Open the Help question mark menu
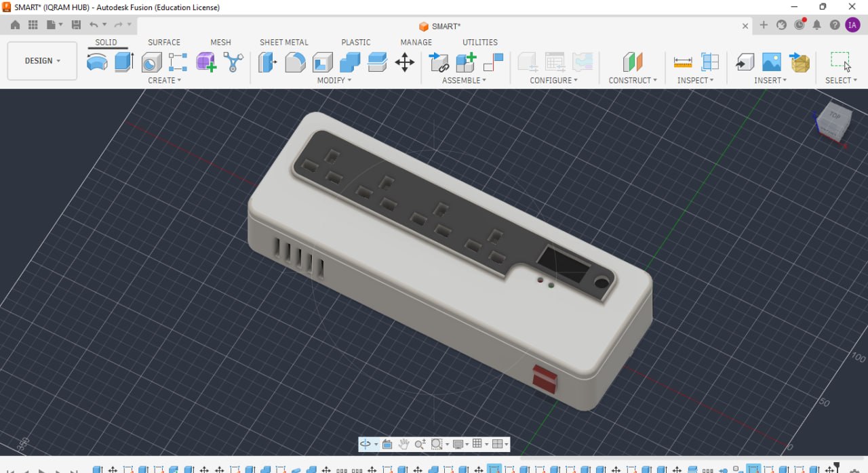Screen dimensions: 868x473 click(835, 25)
